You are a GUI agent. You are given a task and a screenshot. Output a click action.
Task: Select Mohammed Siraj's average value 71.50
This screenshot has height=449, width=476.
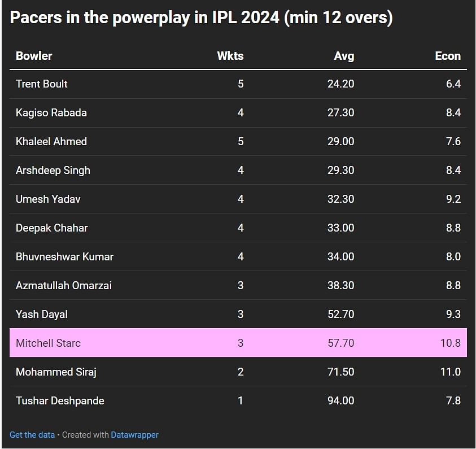[340, 372]
